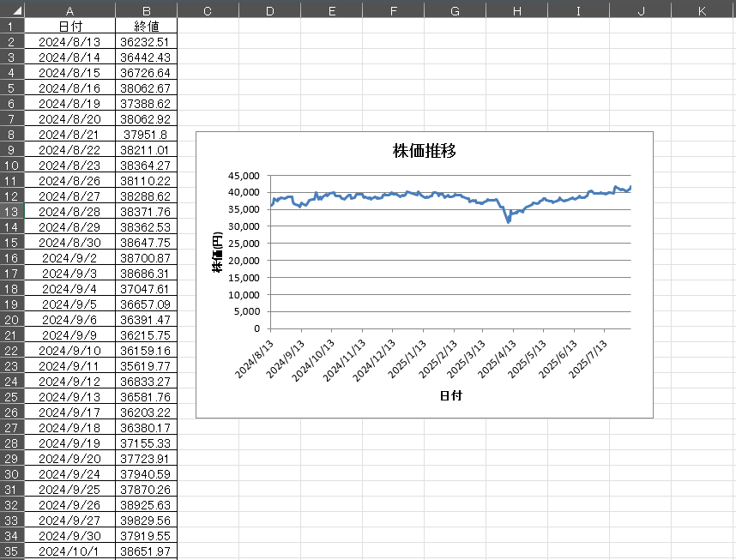Select row 2 header

tap(12, 42)
